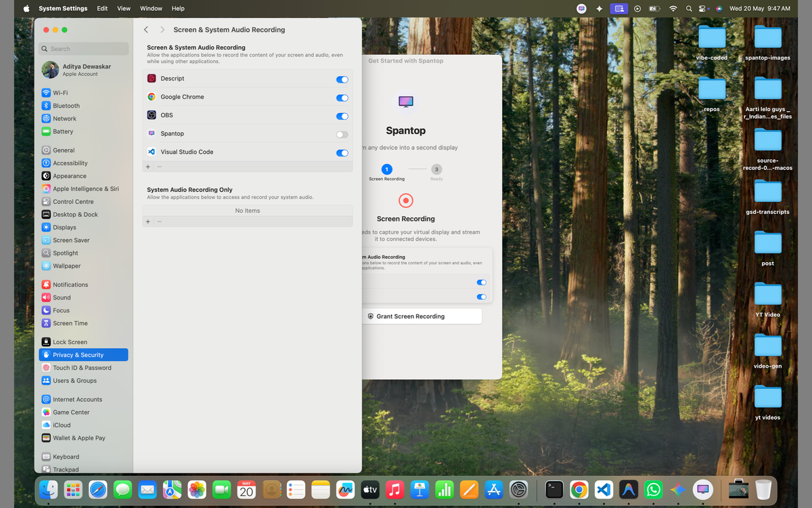Open Trash in the Dock
812x508 pixels.
(763, 489)
